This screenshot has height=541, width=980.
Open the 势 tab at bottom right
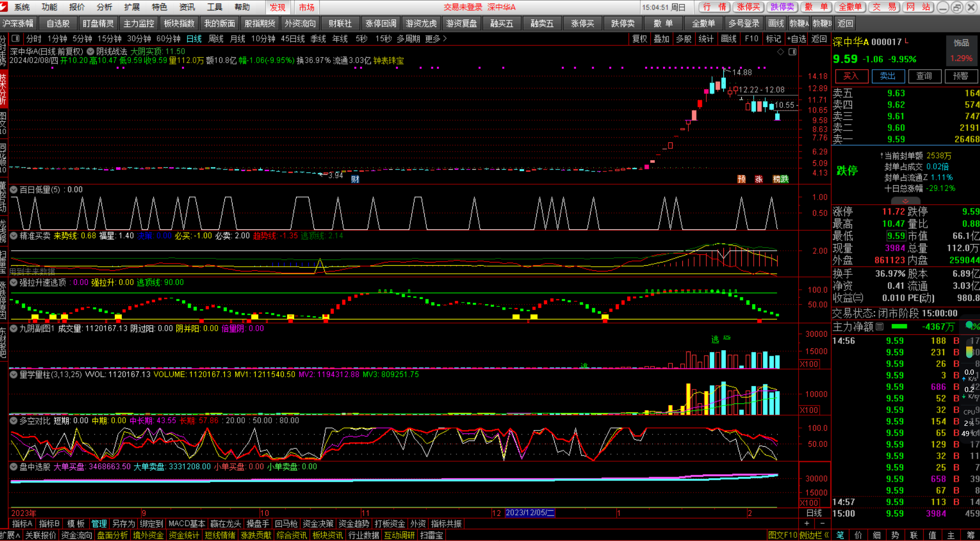pyautogui.click(x=895, y=535)
